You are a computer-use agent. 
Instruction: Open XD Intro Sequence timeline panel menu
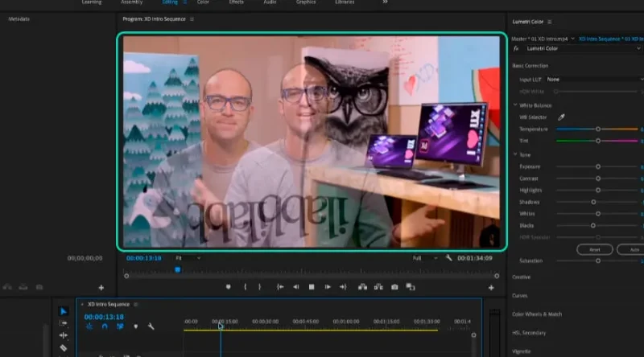(136, 305)
